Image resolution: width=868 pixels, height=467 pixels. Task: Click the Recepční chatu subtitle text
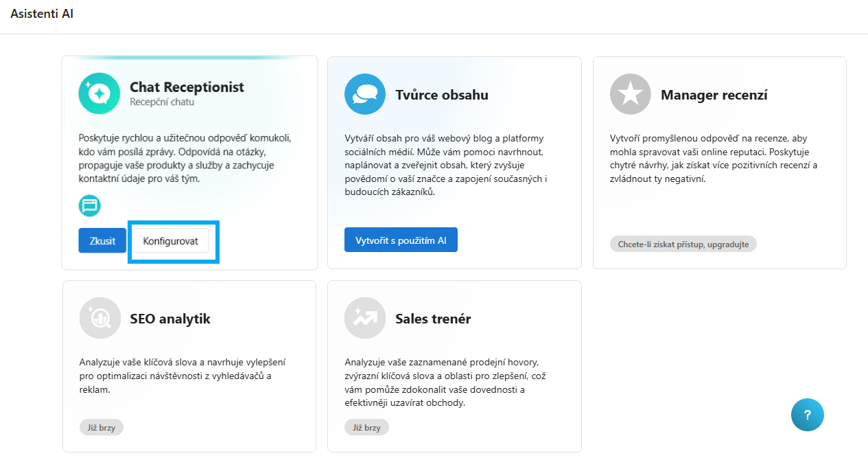[162, 102]
